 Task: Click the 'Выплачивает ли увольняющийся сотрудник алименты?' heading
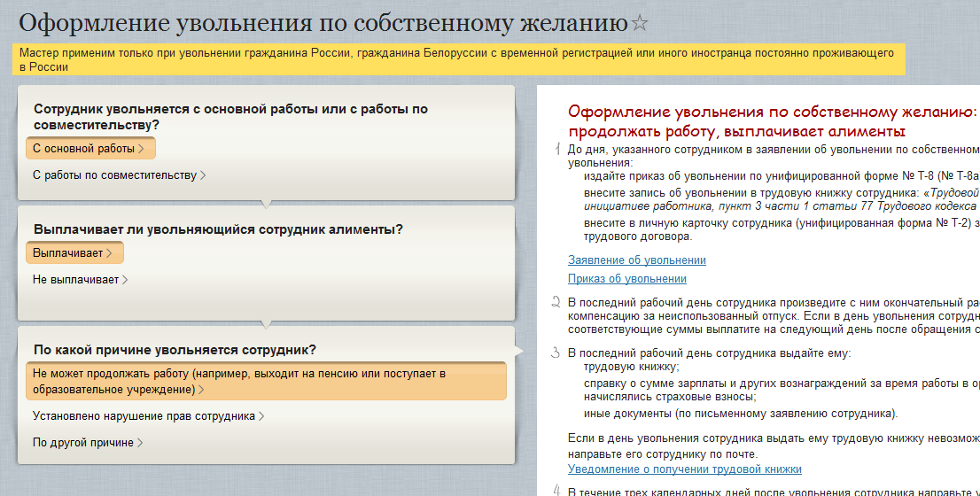(218, 229)
